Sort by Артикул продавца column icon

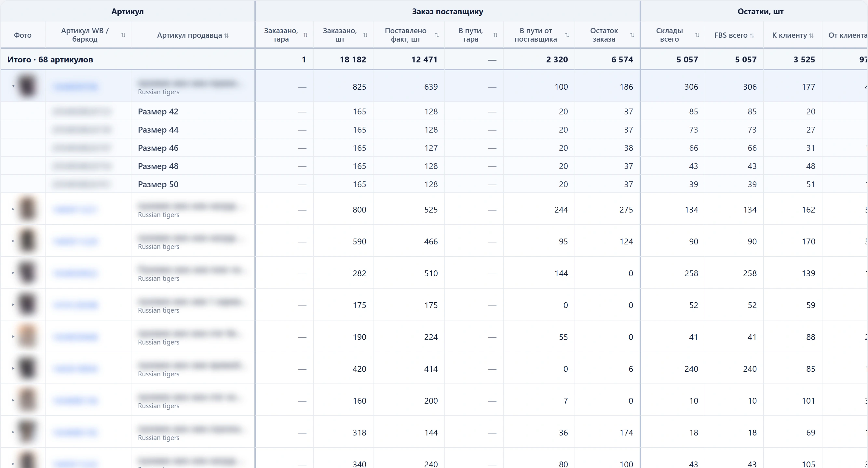pos(226,35)
